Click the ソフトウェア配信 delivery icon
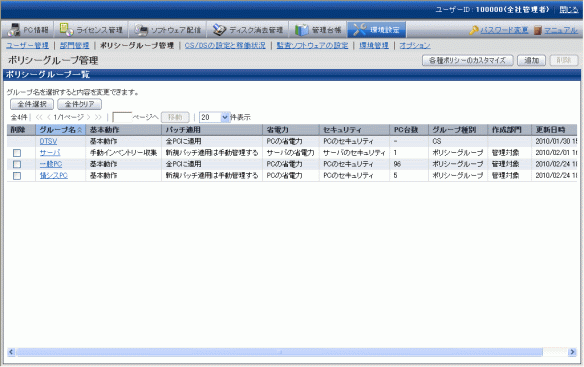The image size is (584, 367). pyautogui.click(x=141, y=30)
